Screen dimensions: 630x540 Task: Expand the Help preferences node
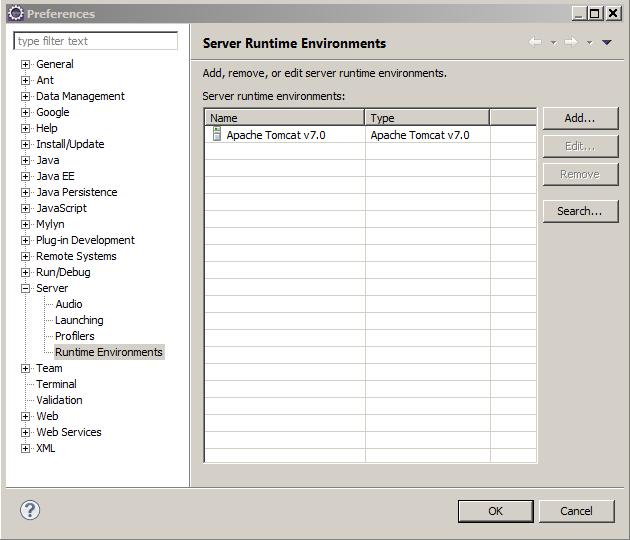tap(25, 129)
